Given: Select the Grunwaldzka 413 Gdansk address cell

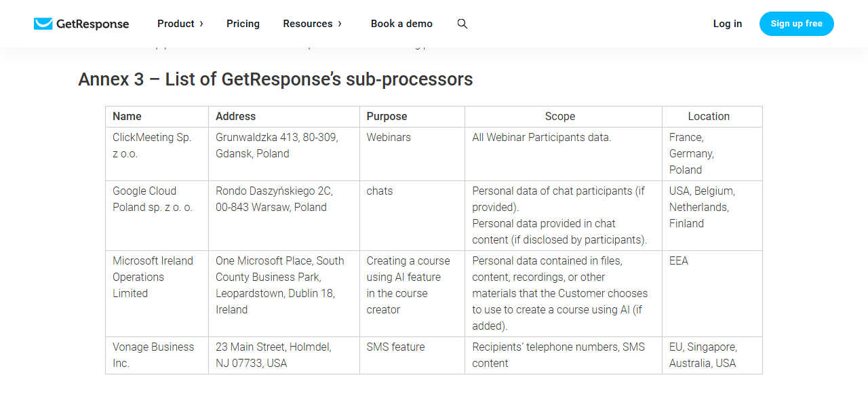Looking at the screenshot, I should point(284,154).
